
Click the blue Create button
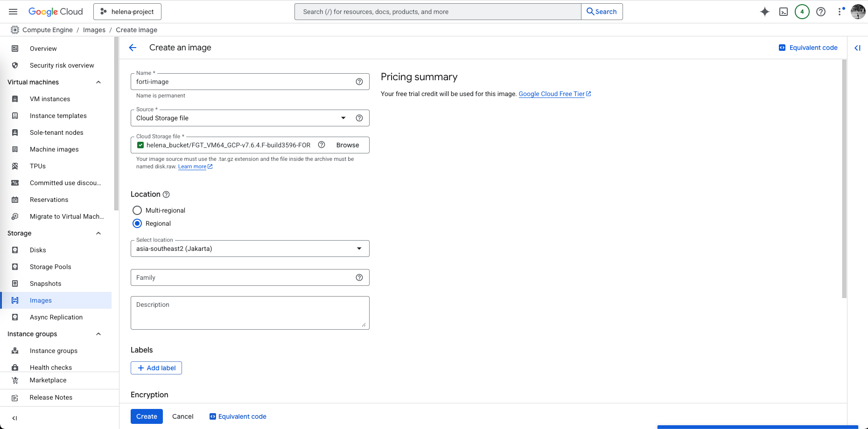[147, 416]
